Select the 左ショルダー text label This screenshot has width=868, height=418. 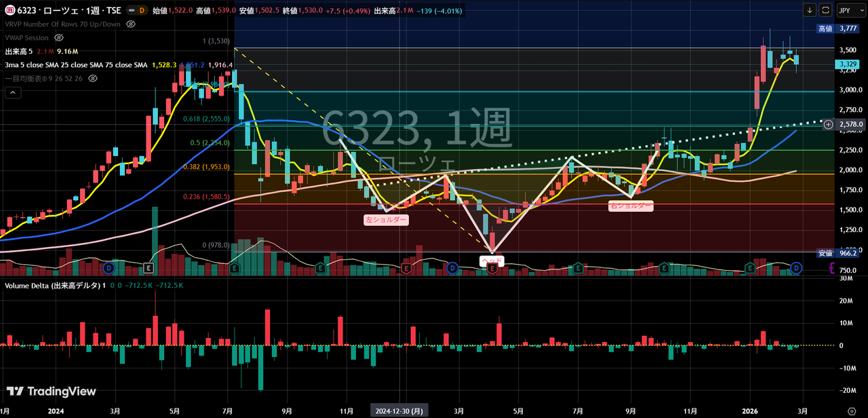386,220
